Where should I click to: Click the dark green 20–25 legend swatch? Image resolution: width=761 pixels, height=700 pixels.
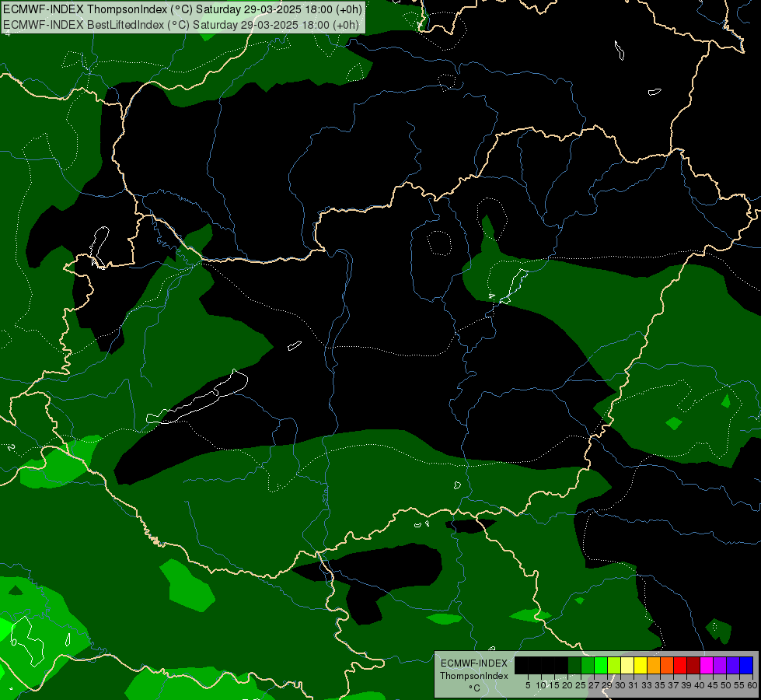[574, 665]
